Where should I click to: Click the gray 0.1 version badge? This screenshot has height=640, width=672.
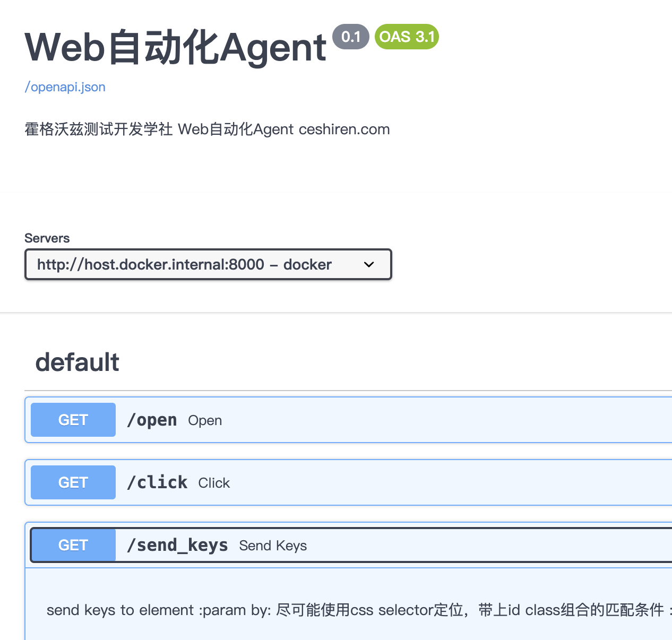350,37
